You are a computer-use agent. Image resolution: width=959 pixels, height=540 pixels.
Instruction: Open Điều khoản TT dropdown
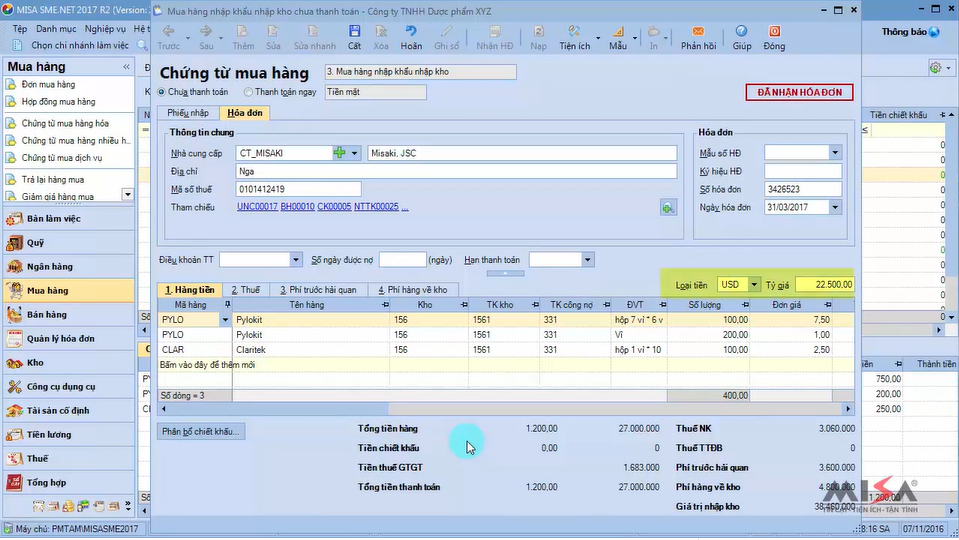tap(296, 260)
